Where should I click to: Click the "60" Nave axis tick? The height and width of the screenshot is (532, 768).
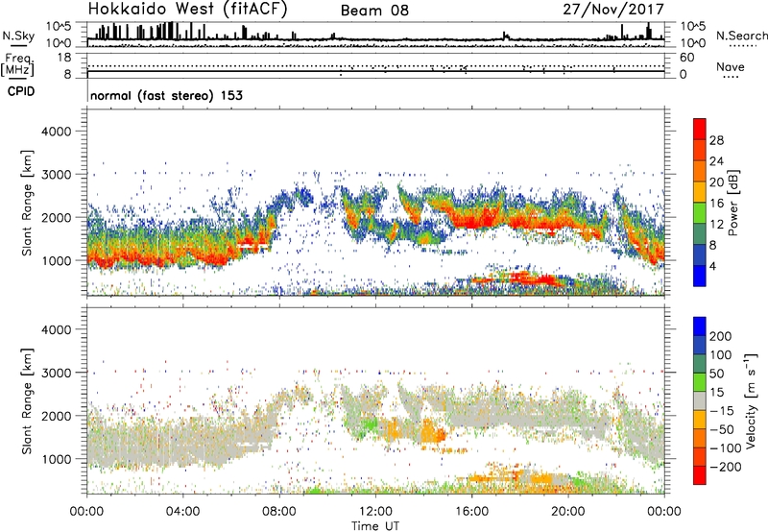(x=686, y=58)
